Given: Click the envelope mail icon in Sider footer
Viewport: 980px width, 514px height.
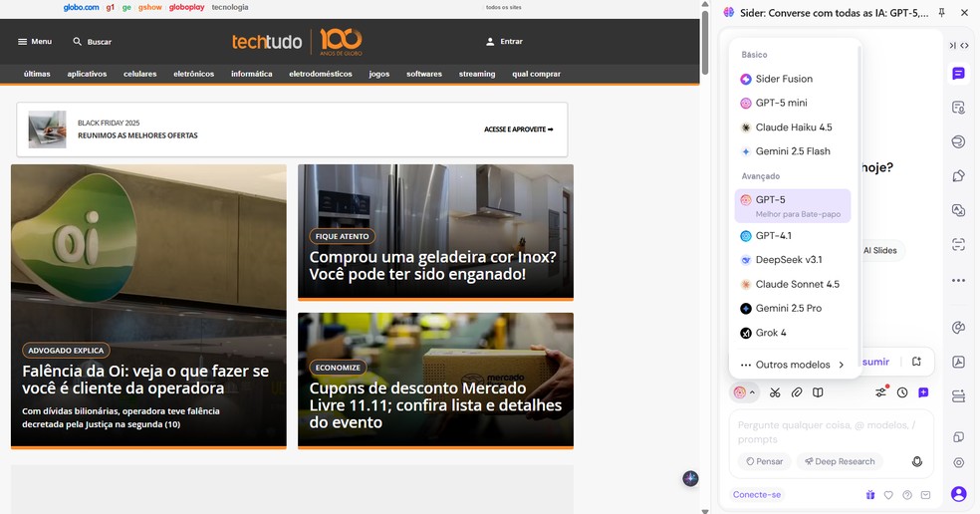Looking at the screenshot, I should pyautogui.click(x=925, y=495).
